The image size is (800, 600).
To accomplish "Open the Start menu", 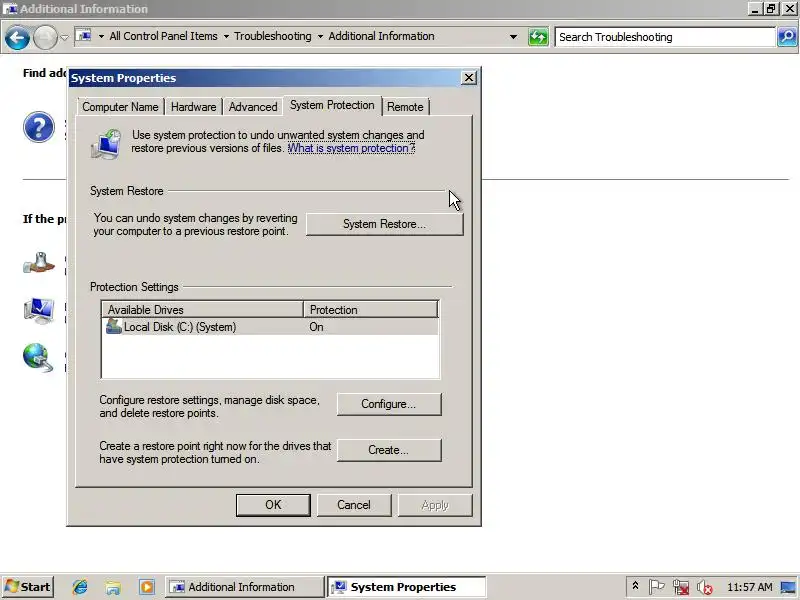I will pyautogui.click(x=28, y=587).
